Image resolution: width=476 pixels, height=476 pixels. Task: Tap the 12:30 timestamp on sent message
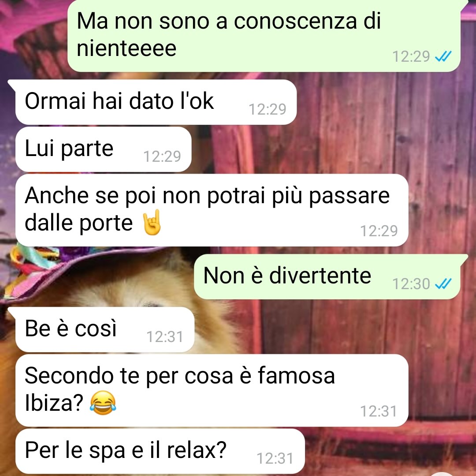pyautogui.click(x=411, y=284)
